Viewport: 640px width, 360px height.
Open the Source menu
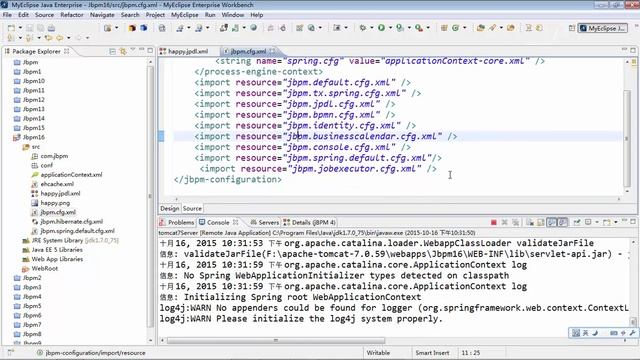[x=44, y=15]
